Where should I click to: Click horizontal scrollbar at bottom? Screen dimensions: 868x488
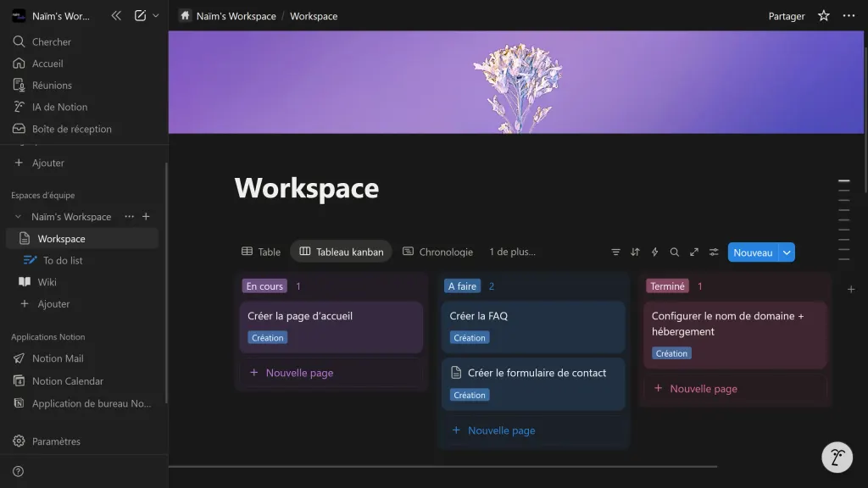pyautogui.click(x=442, y=467)
